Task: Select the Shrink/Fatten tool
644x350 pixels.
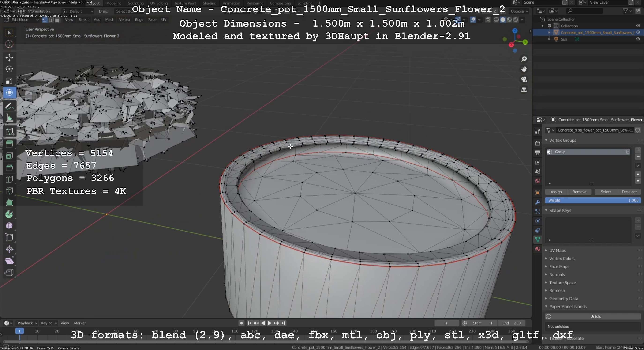Action: click(x=9, y=249)
